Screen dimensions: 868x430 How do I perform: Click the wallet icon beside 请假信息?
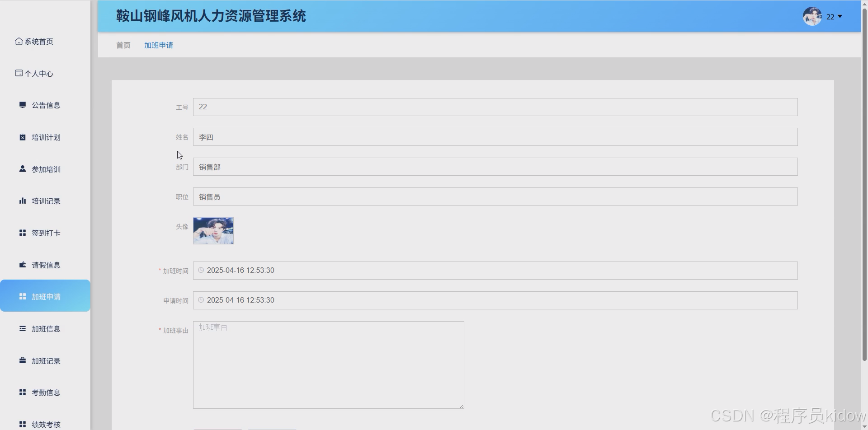tap(23, 265)
